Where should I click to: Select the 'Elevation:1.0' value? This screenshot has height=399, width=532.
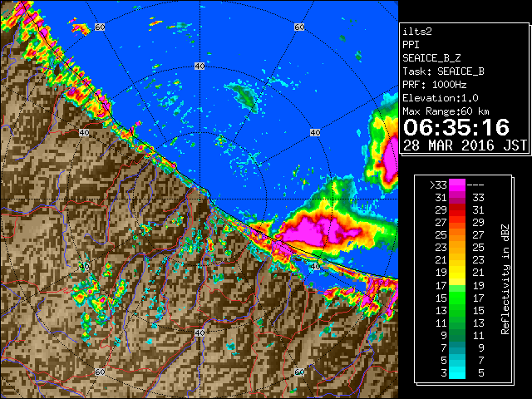[441, 98]
